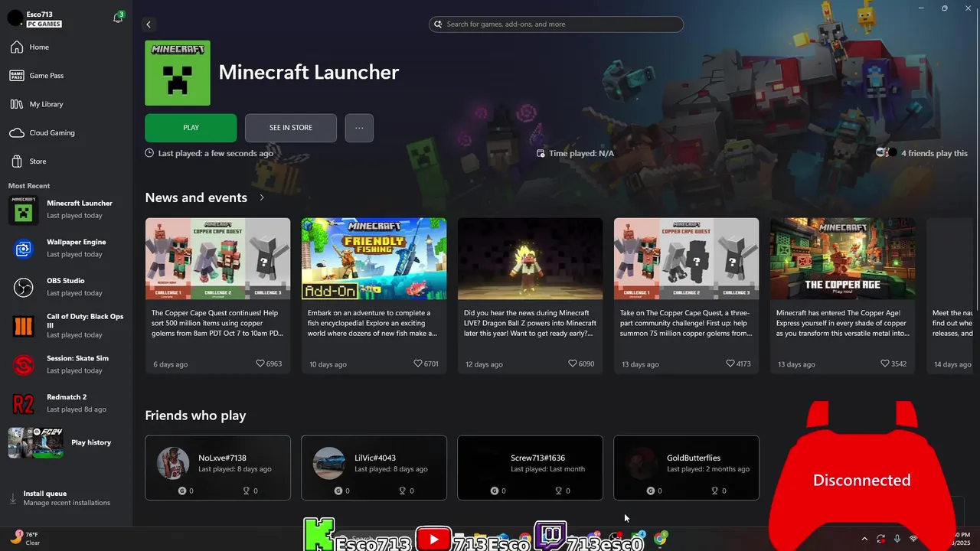The width and height of the screenshot is (980, 551).
Task: Open Minecraft Launcher icon in Most Recent
Action: [23, 210]
